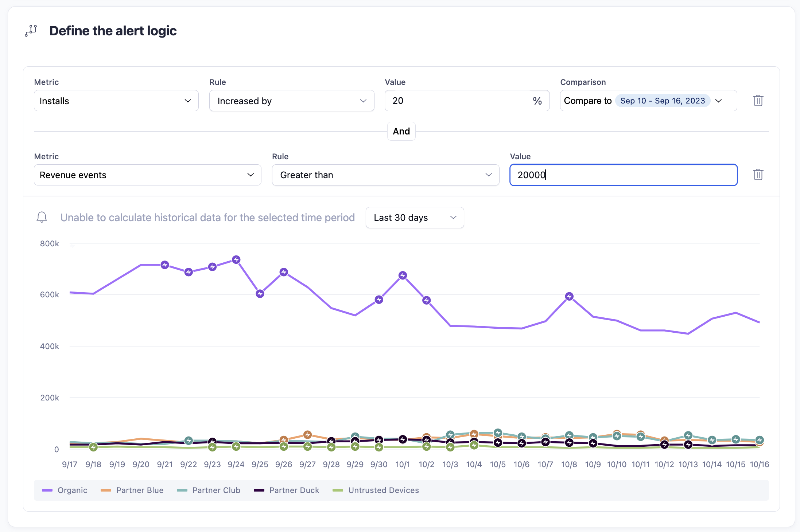800x532 pixels.
Task: Open the Installs metric dropdown
Action: click(116, 101)
